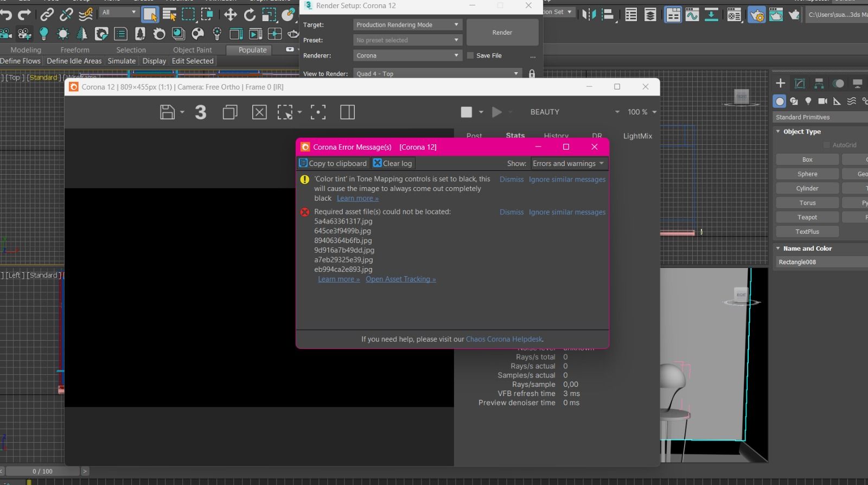Open the Standard Primitives category dropdown
The width and height of the screenshot is (868, 485).
coord(820,117)
